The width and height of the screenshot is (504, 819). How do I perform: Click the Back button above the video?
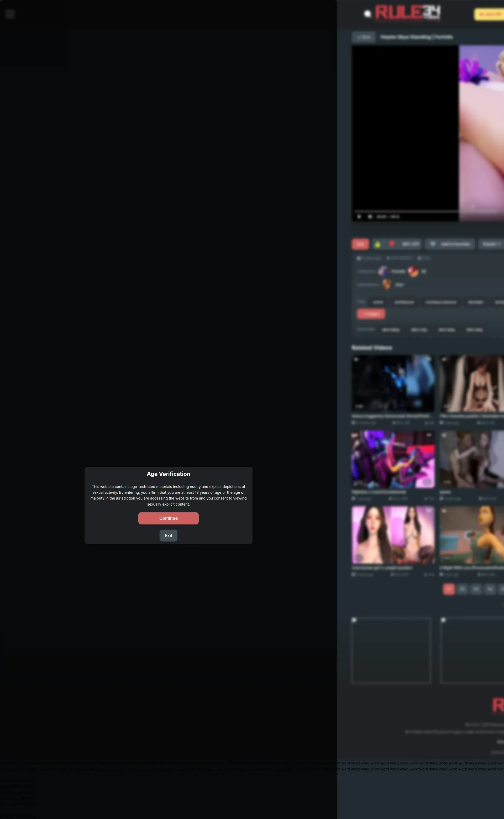(364, 37)
